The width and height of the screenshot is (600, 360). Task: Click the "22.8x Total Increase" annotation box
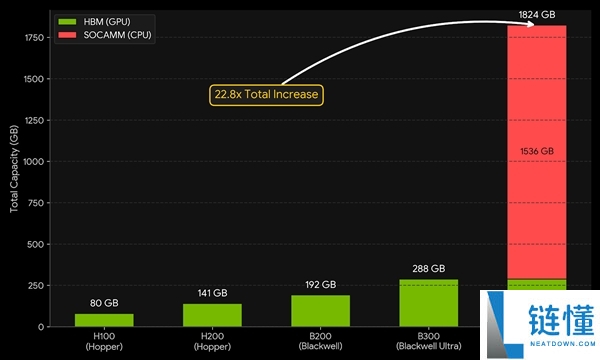[266, 95]
